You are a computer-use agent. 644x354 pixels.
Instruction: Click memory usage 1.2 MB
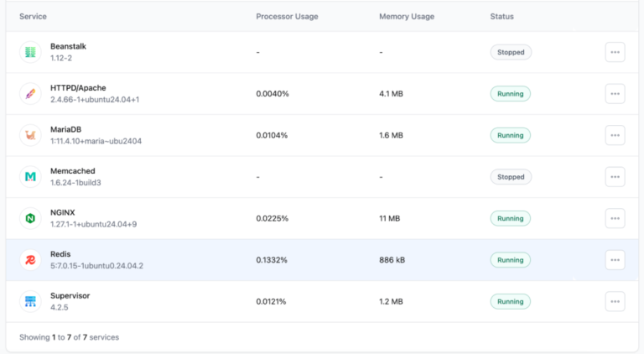tap(391, 301)
